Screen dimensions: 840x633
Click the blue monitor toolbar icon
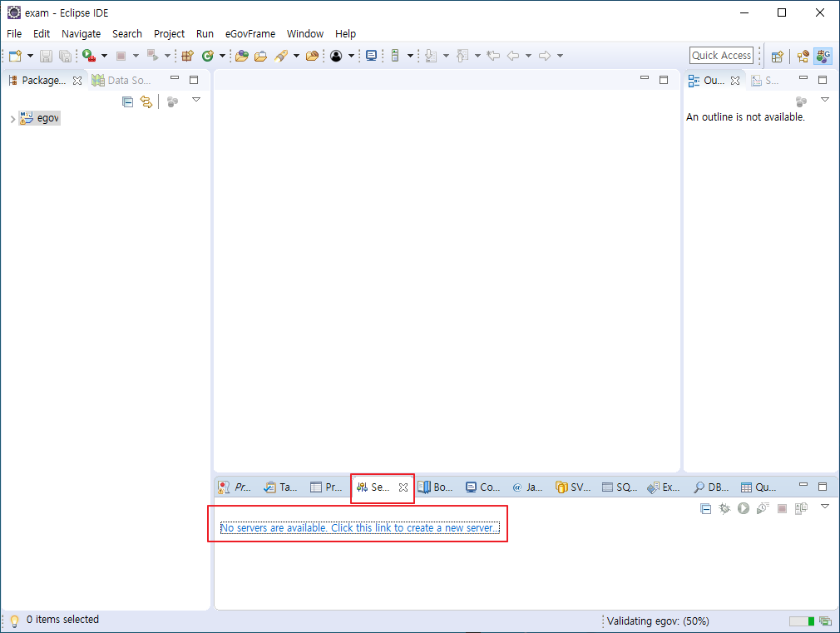(x=371, y=56)
